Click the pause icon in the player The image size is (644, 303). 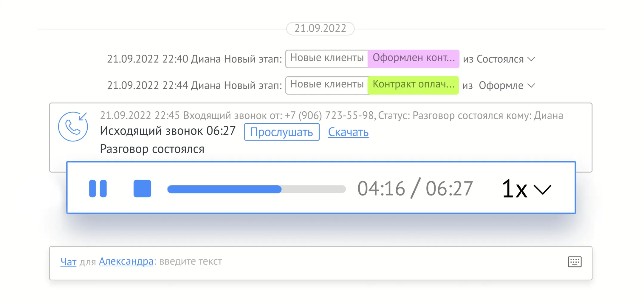click(98, 188)
